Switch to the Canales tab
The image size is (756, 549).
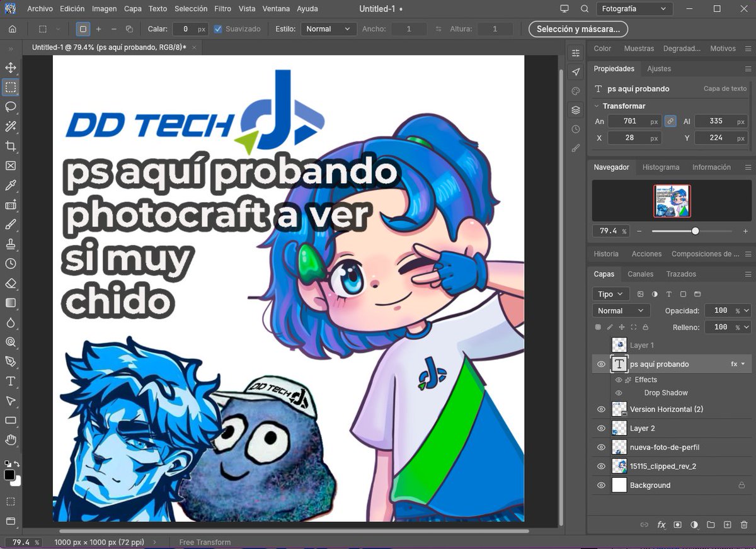(641, 274)
